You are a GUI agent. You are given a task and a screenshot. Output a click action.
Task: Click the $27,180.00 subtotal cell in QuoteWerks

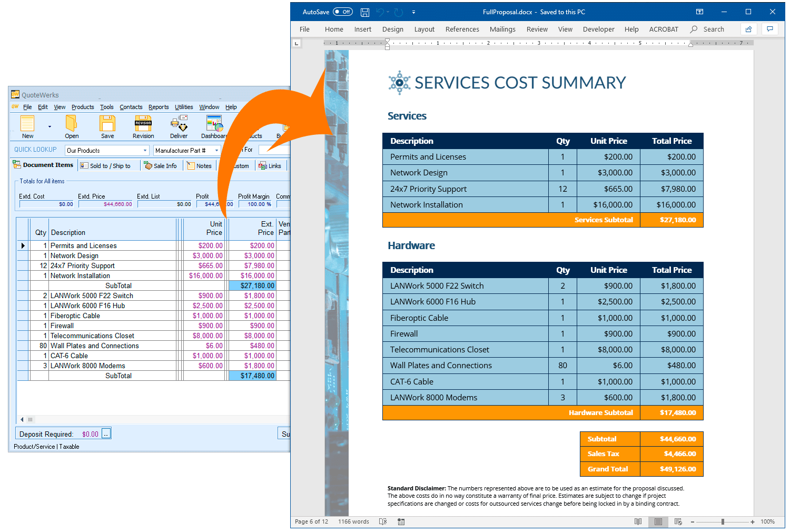252,285
